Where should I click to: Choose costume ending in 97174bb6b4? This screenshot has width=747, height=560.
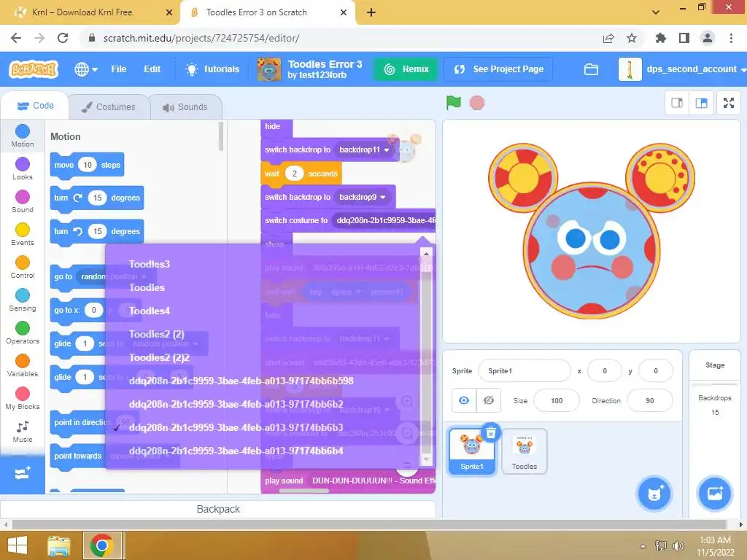coord(236,451)
